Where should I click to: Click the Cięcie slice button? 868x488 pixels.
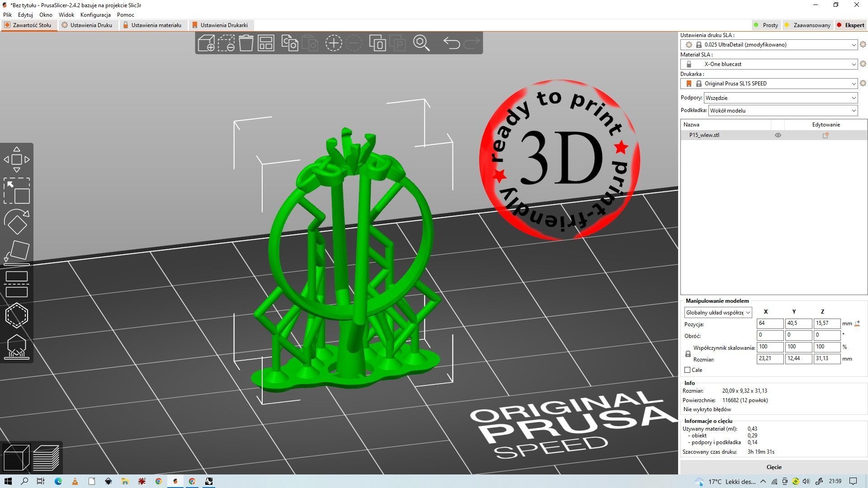coord(774,467)
